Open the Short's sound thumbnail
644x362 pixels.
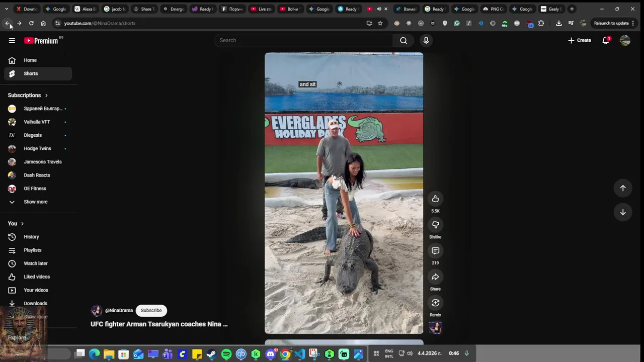click(435, 328)
